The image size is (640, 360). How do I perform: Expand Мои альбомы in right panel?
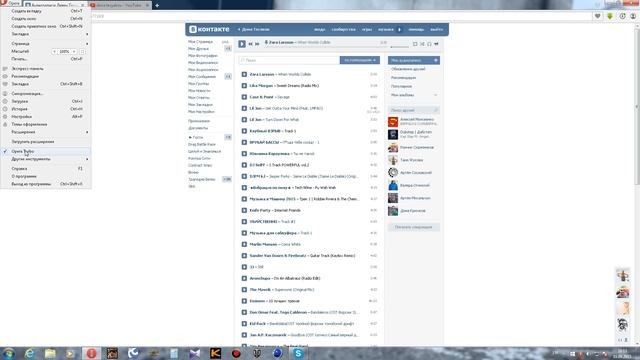click(413, 95)
